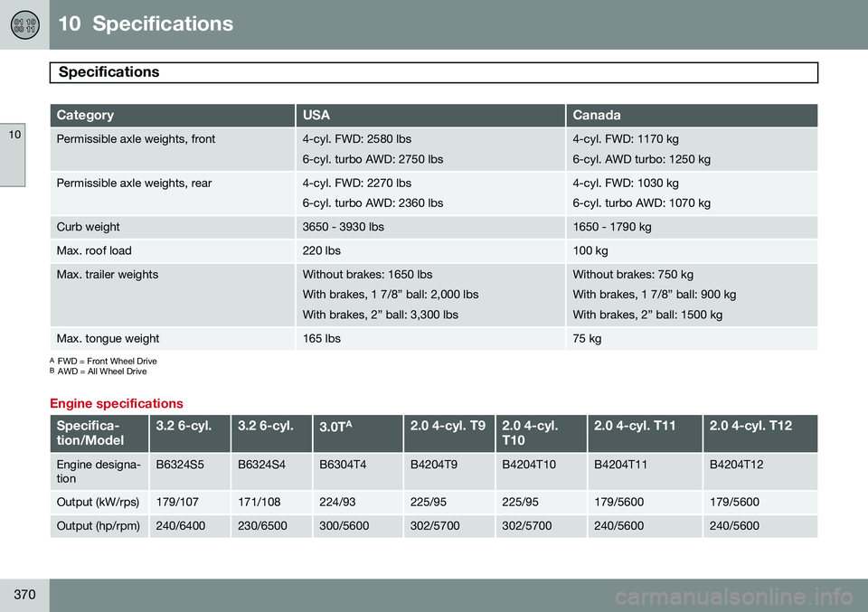Image resolution: width=868 pixels, height=612 pixels.
Task: Select 'With brakes, 1 7/8" ball: 2,000 lbs'
Action: [x=391, y=295]
